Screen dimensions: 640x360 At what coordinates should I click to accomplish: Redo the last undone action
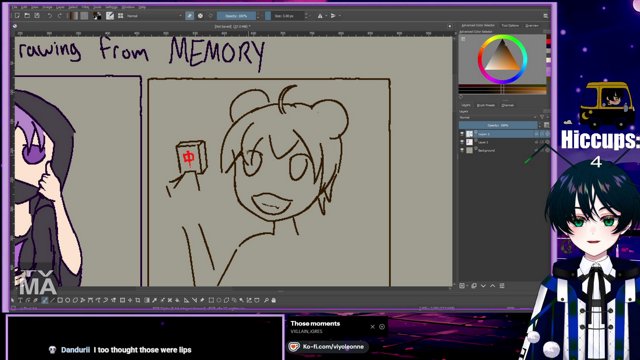click(x=60, y=16)
